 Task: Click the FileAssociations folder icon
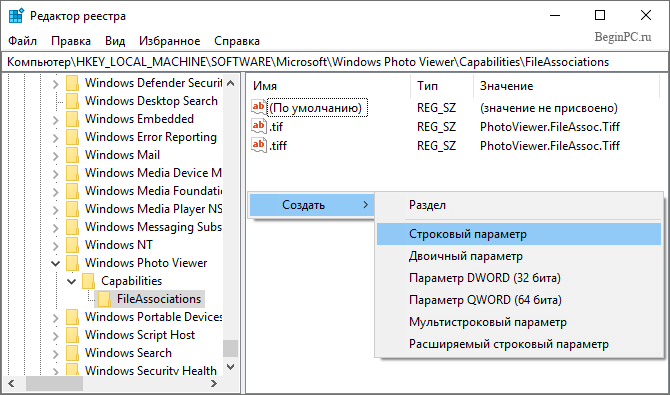click(x=104, y=299)
